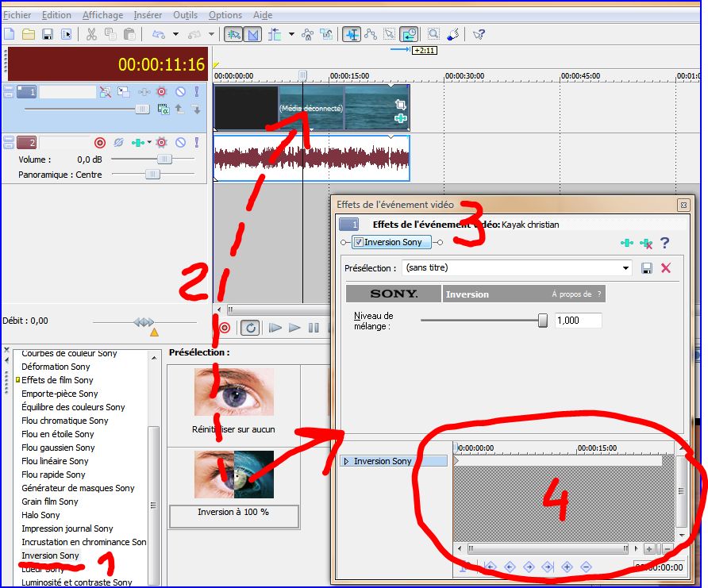This screenshot has width=708, height=588.
Task: Click the event pan/crop icon on the video clip
Action: (401, 105)
